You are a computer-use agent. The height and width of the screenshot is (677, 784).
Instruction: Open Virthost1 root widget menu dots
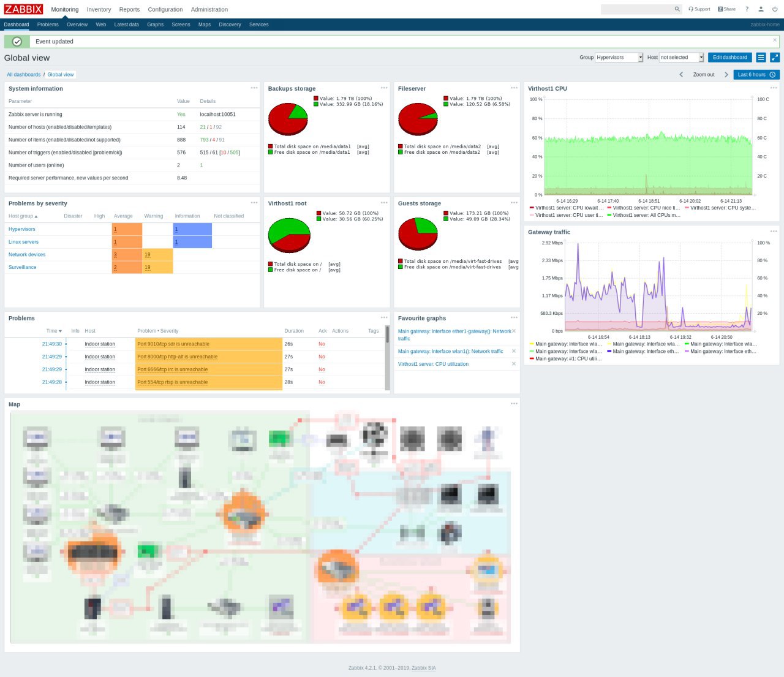pos(384,203)
